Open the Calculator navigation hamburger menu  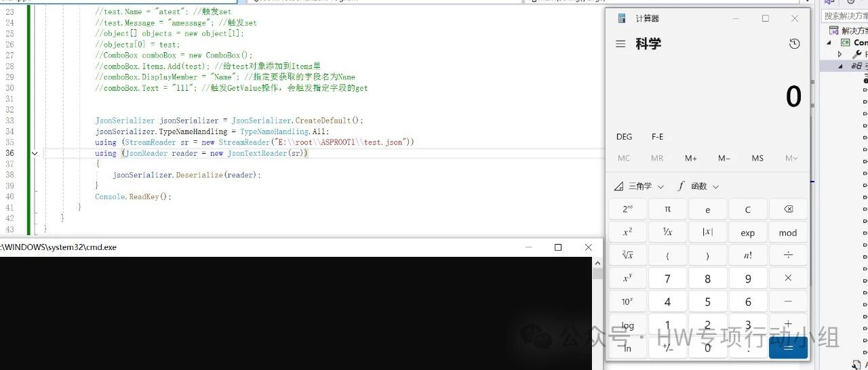pyautogui.click(x=620, y=43)
